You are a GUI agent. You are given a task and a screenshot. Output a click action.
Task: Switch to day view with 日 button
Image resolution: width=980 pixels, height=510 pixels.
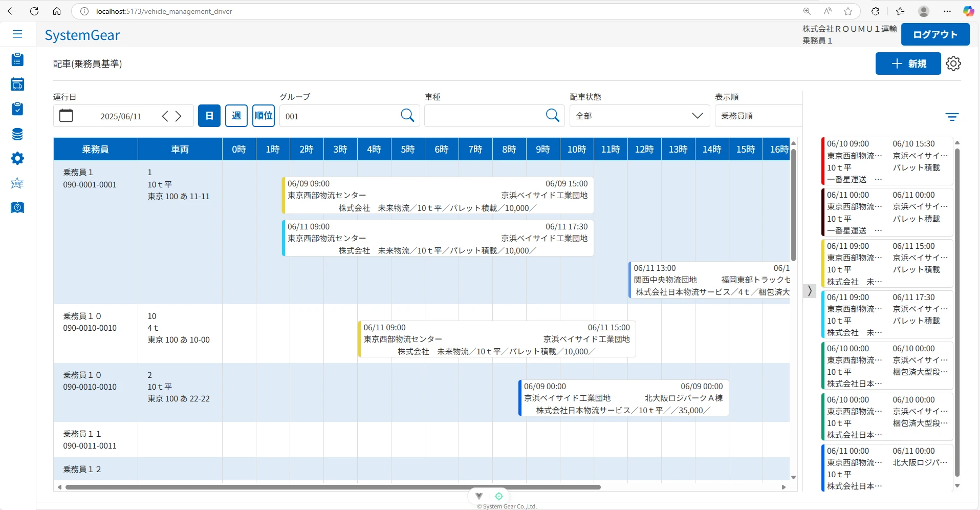[209, 116]
